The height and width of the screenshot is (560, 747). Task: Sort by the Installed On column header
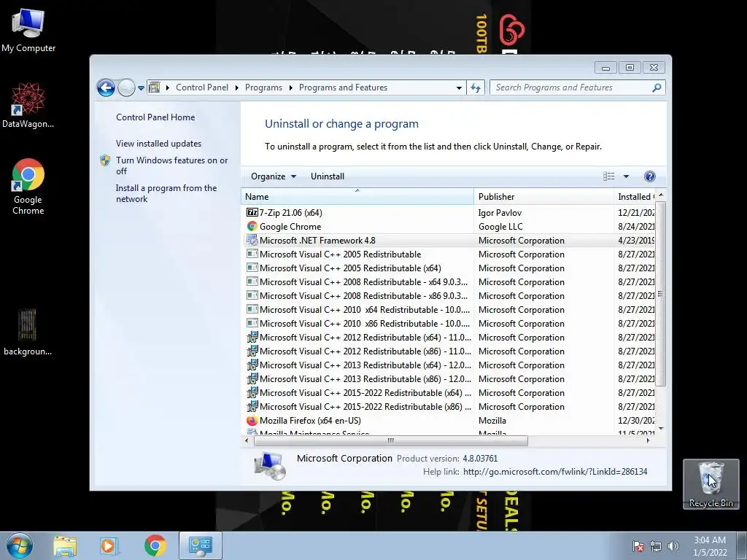[635, 197]
